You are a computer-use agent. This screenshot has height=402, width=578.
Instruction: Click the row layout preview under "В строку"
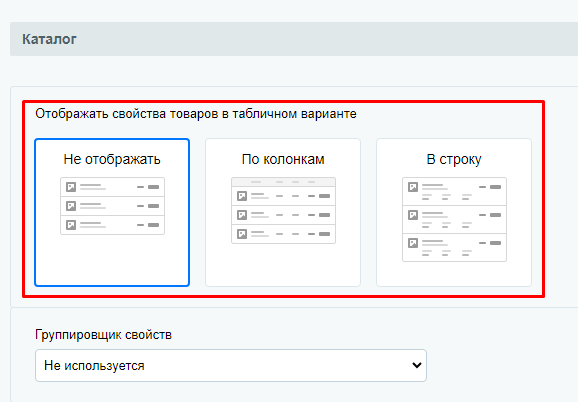tap(455, 220)
